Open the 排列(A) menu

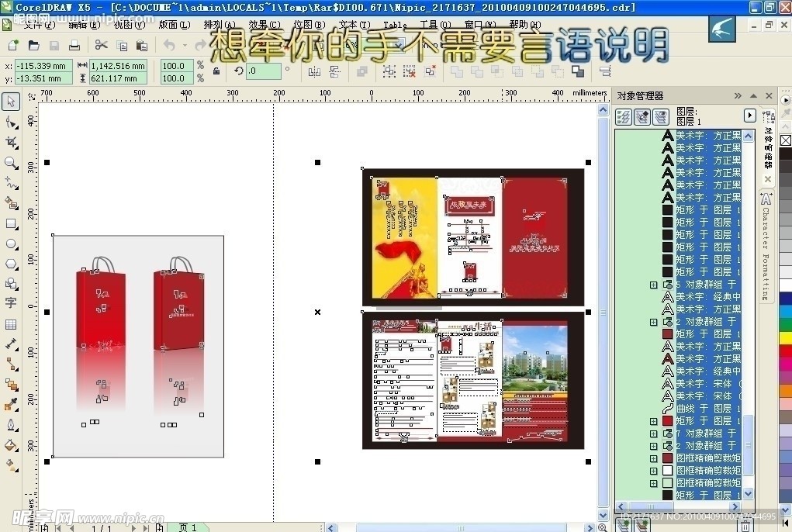pyautogui.click(x=220, y=25)
